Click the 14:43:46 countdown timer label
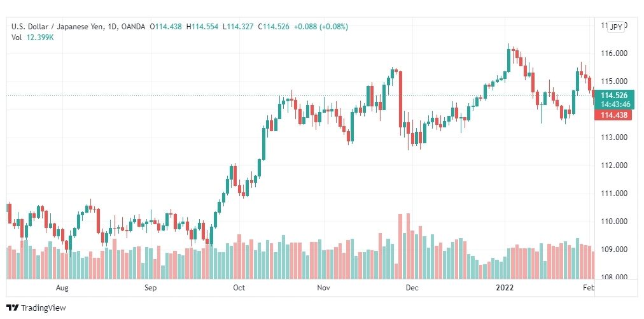Screen dimensions: 644x319 click(x=614, y=104)
